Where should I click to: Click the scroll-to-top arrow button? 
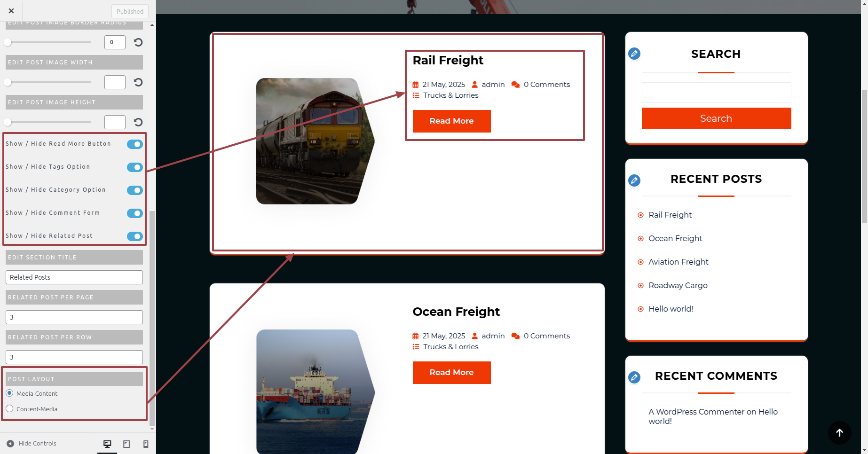pos(839,433)
